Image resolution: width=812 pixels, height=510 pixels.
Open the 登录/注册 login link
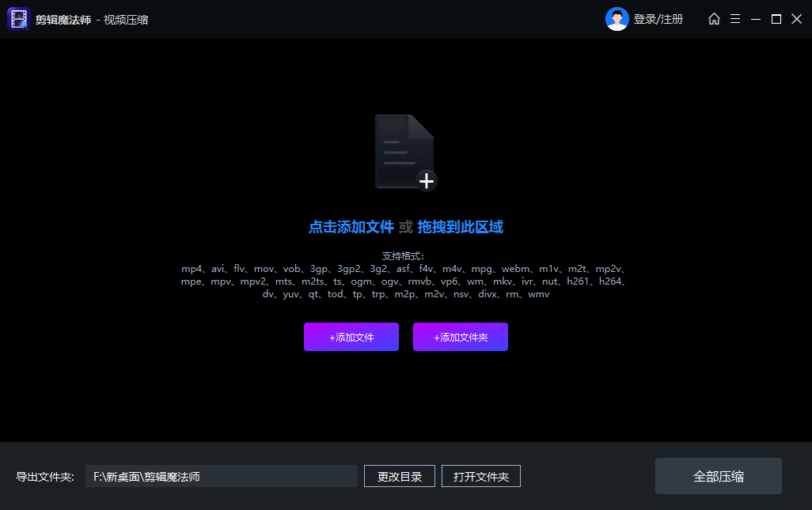[658, 19]
